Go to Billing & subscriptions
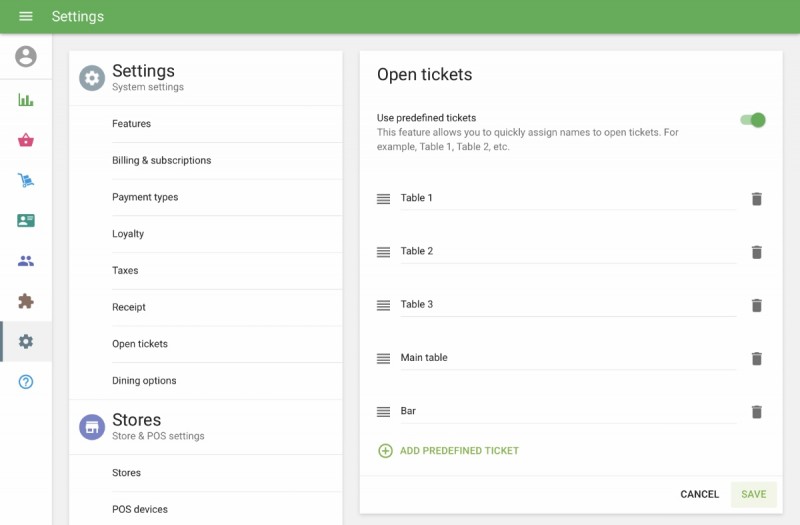 coord(161,161)
